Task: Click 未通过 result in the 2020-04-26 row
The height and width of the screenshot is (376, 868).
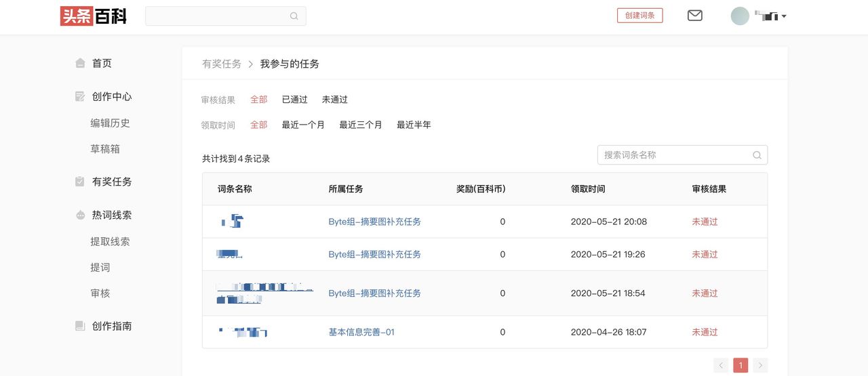Action: tap(705, 332)
